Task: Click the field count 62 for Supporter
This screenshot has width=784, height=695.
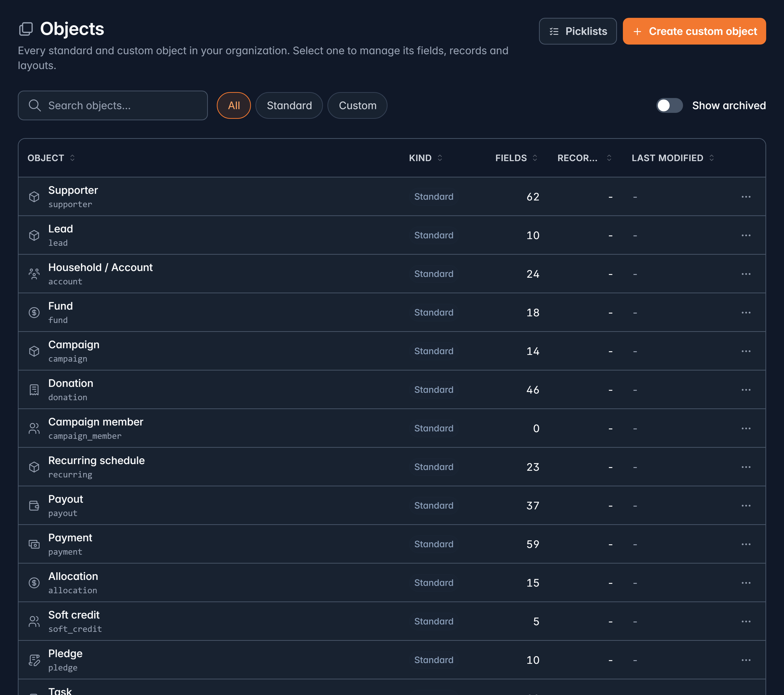Action: pyautogui.click(x=533, y=197)
